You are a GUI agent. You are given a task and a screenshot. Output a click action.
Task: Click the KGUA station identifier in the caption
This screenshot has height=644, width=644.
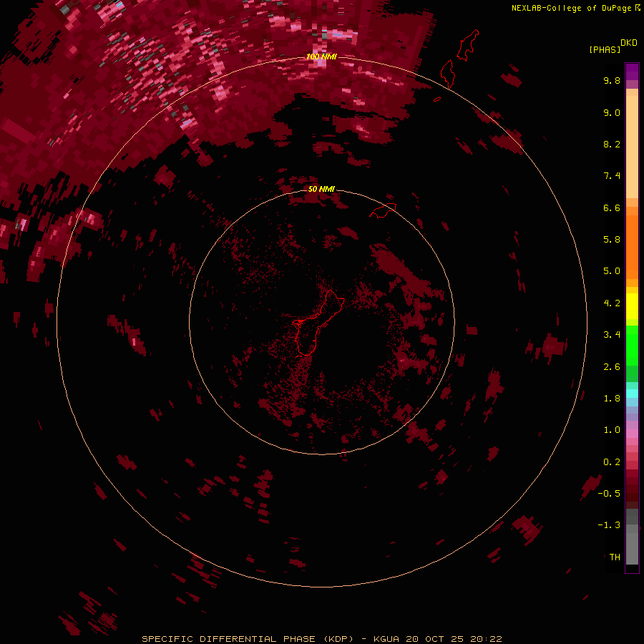(x=386, y=639)
